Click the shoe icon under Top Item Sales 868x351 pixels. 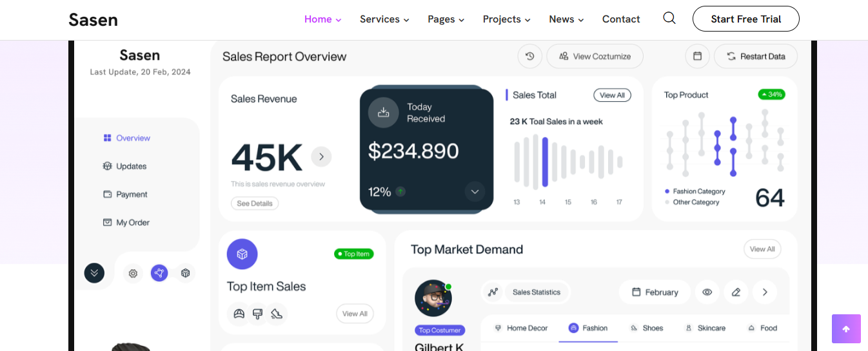[x=277, y=314]
